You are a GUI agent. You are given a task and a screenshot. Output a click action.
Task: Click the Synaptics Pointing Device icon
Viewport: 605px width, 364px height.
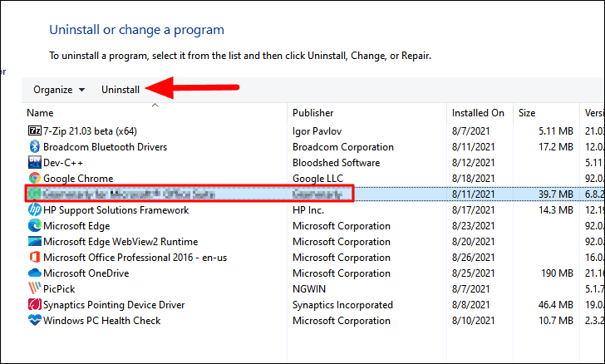(35, 304)
